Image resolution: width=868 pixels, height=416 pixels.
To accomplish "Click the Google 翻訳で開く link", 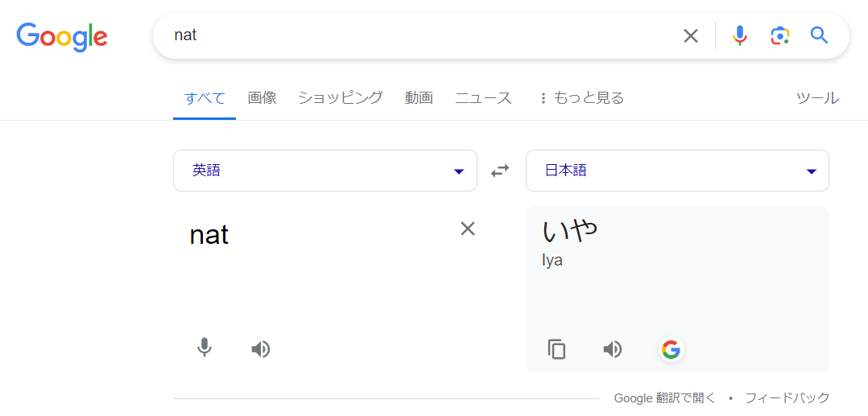I will [x=664, y=397].
